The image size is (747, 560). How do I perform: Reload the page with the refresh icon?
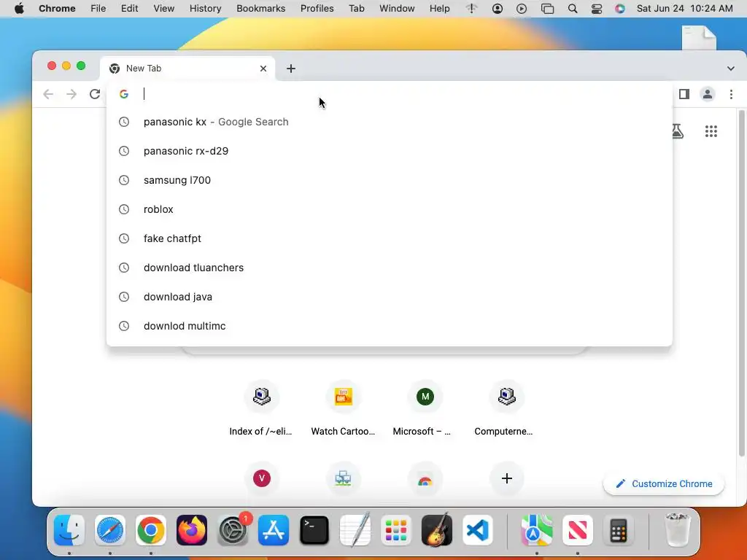click(95, 94)
